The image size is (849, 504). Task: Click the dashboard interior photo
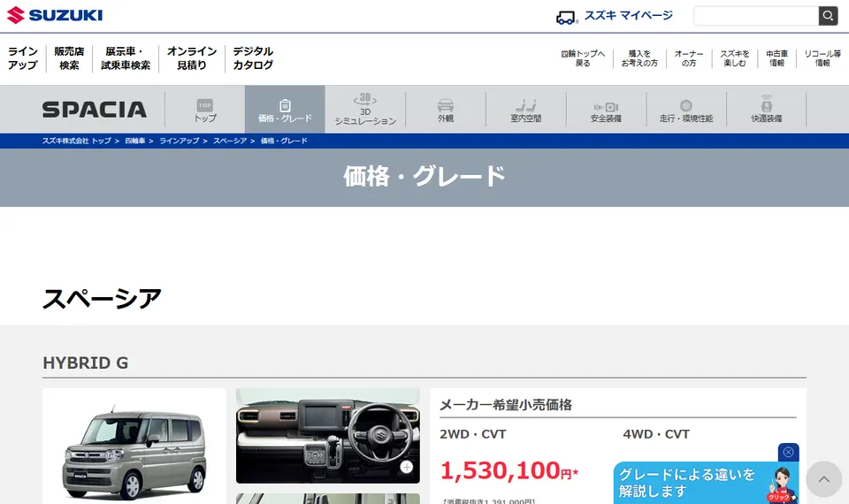coord(327,436)
